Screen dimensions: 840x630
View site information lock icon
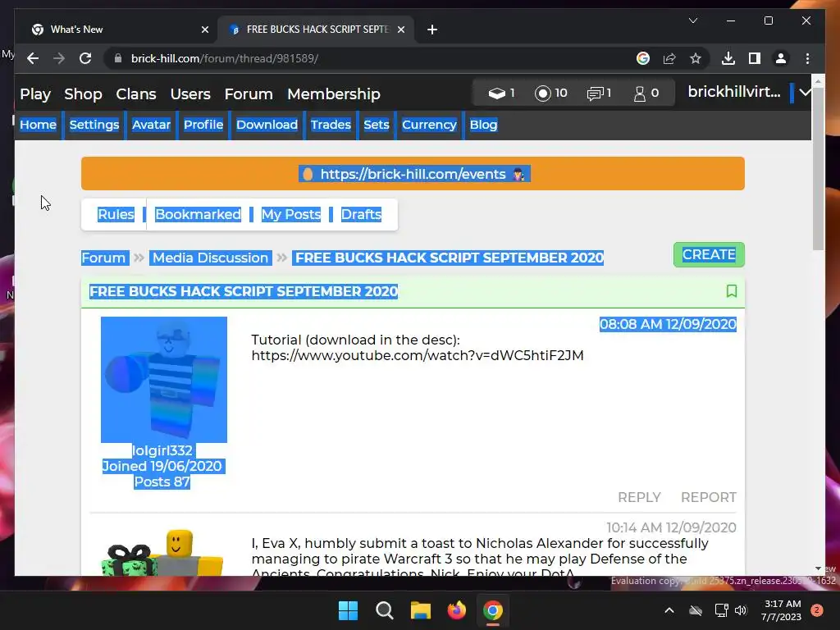pyautogui.click(x=118, y=58)
